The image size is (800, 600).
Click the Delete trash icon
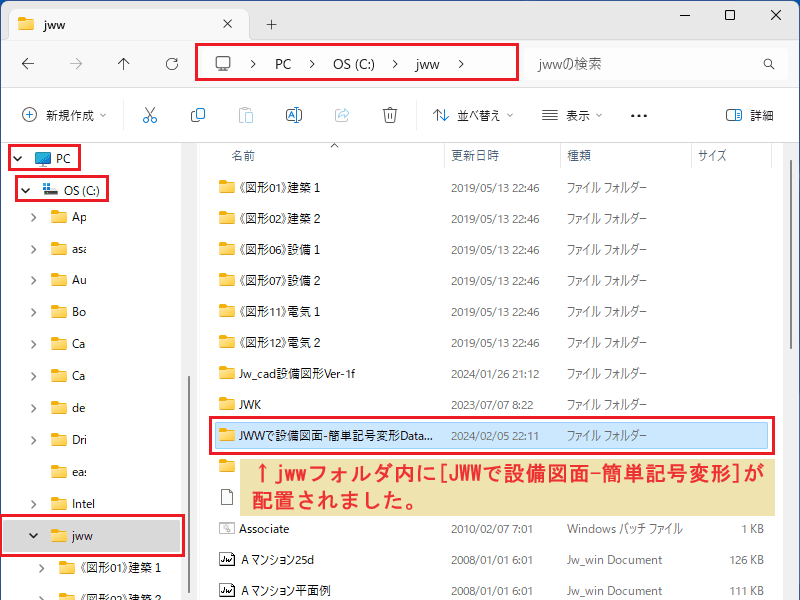point(389,115)
